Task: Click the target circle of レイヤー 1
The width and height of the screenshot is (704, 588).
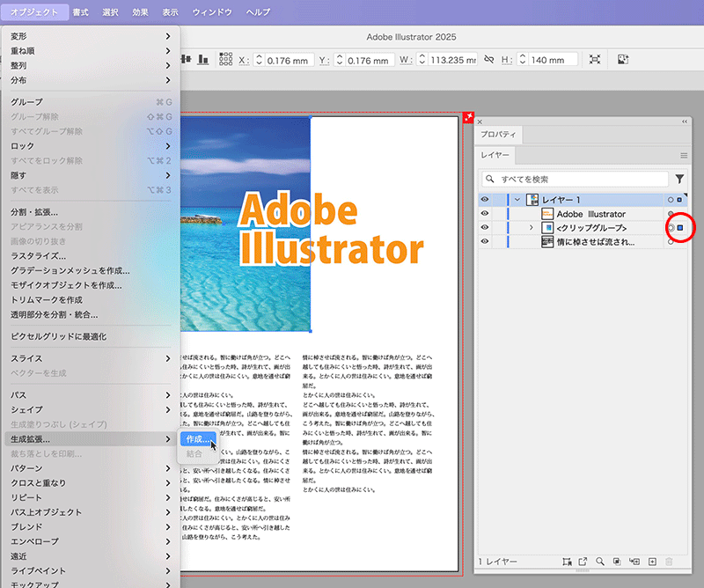Action: click(x=671, y=200)
